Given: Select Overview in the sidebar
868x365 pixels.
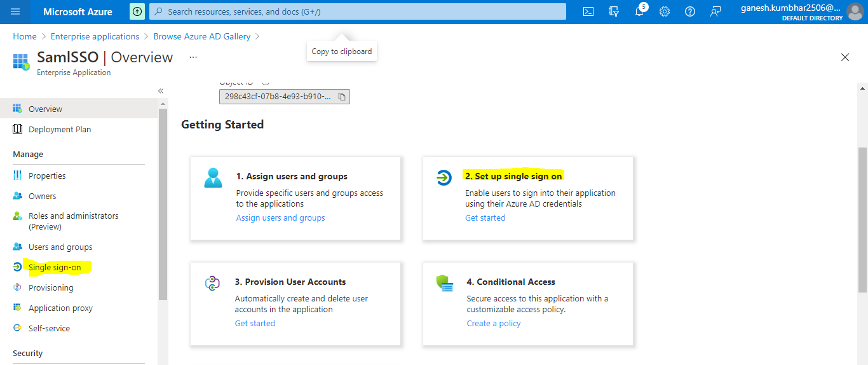Looking at the screenshot, I should 79,109.
